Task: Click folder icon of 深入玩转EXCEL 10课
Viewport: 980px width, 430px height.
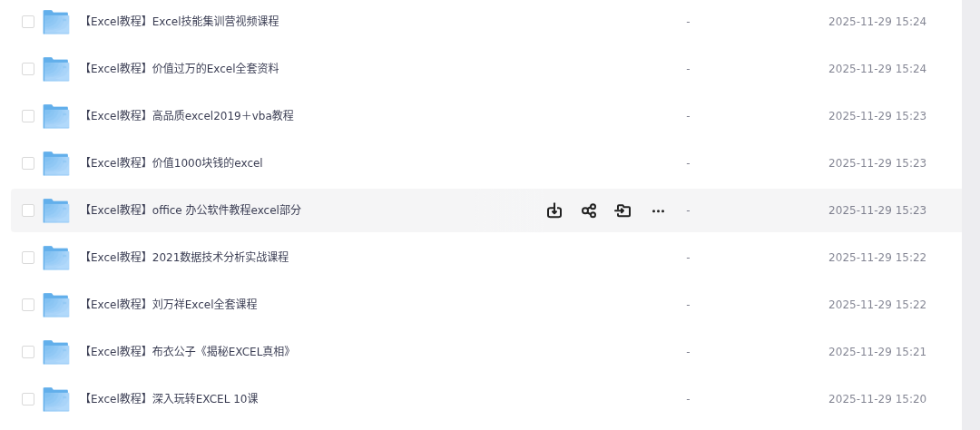Action: [56, 399]
